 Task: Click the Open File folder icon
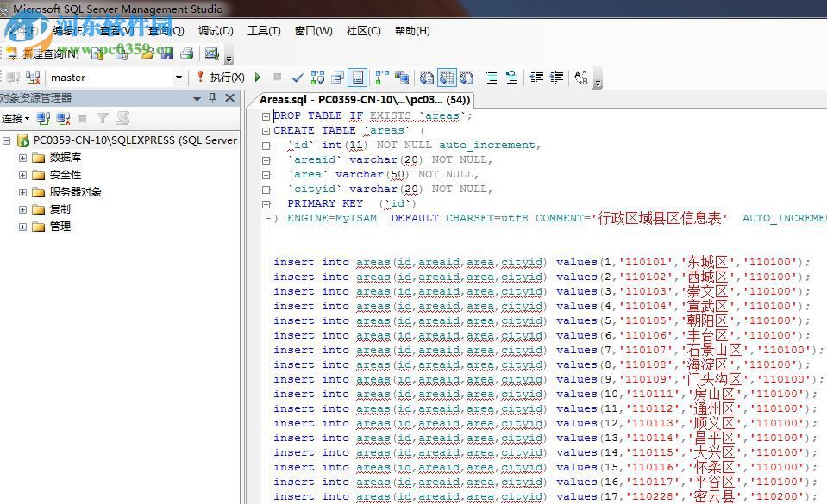point(147,53)
